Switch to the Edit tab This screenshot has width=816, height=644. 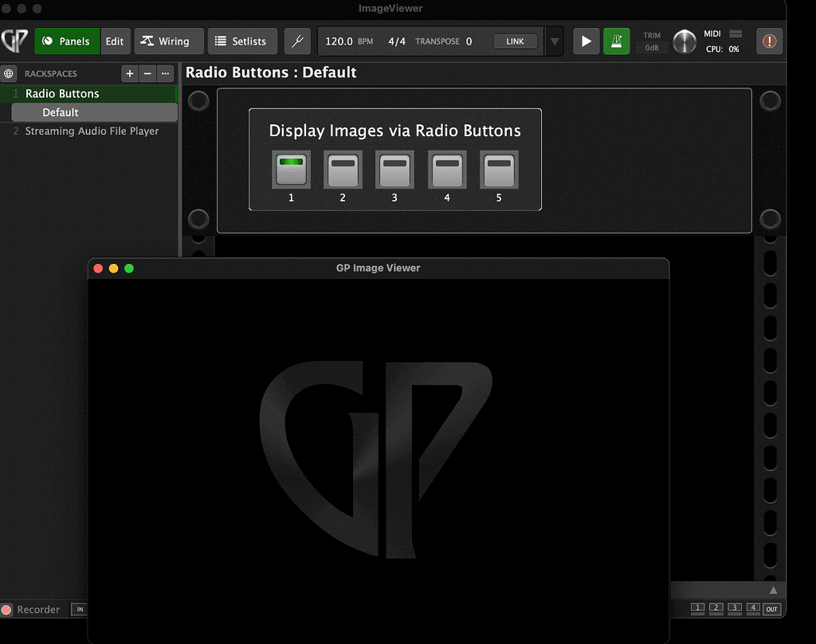pos(114,41)
